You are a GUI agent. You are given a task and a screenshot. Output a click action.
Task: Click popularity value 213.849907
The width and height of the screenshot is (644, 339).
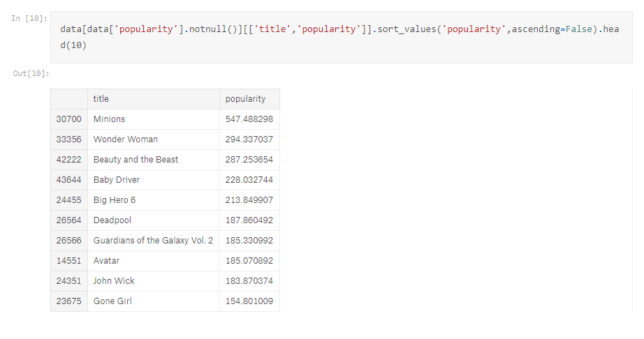(x=250, y=200)
